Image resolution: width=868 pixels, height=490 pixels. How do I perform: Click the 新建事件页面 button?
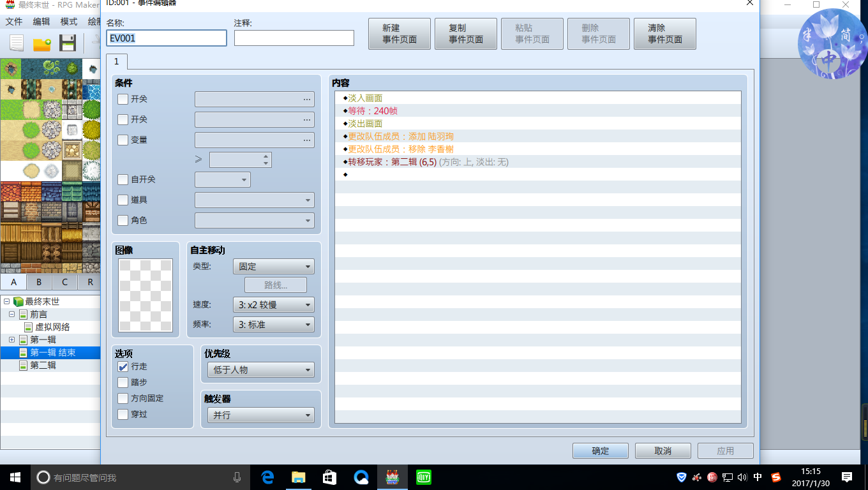click(400, 34)
